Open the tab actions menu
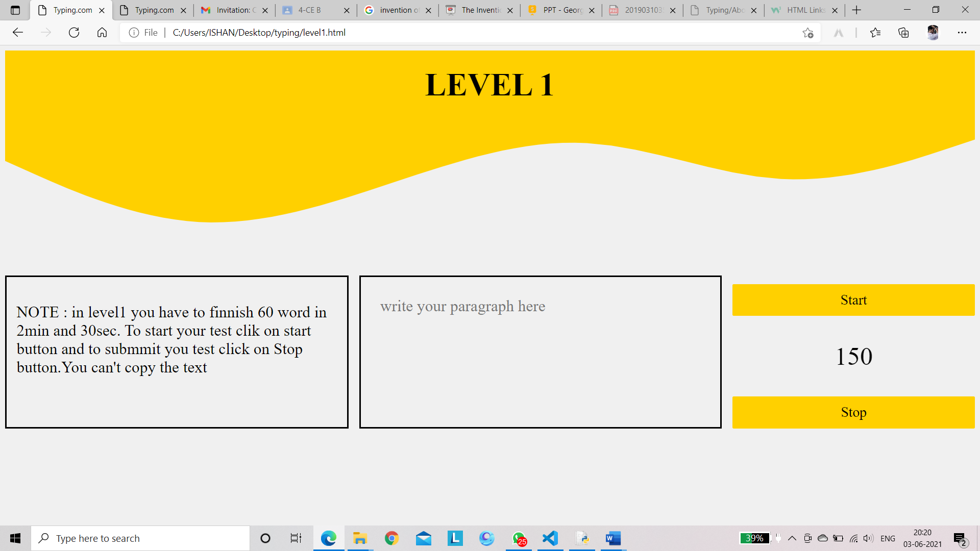Screen dimensions: 980x551 pyautogui.click(x=15, y=10)
